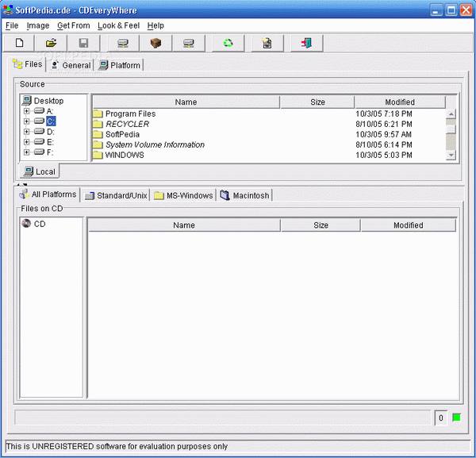Switch to the Files tab

click(28, 64)
